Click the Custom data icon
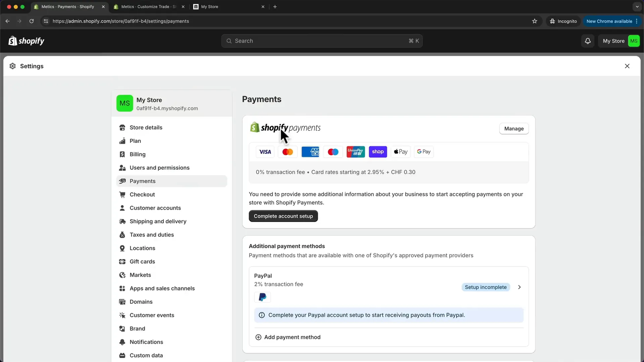 122,356
